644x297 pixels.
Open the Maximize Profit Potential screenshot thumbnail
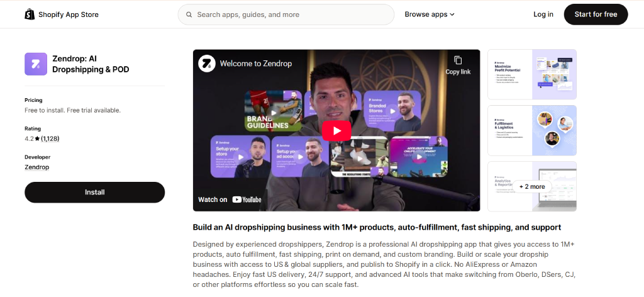pyautogui.click(x=532, y=74)
